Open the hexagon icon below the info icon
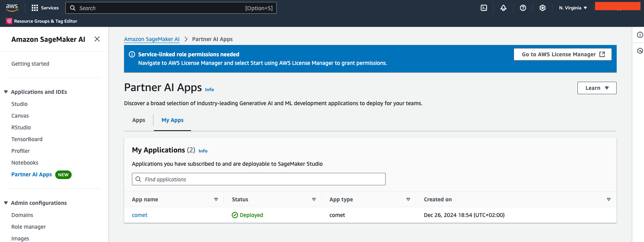 [640, 51]
